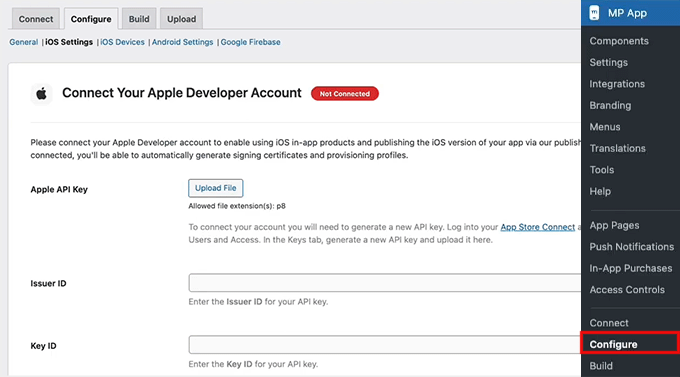The height and width of the screenshot is (377, 680).
Task: Click the Not Connected status badge
Action: click(345, 94)
